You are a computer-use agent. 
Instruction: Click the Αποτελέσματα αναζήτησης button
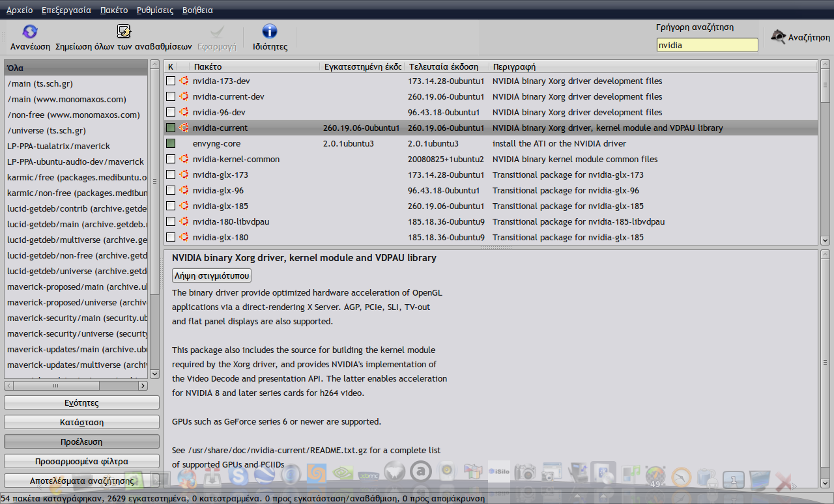(82, 481)
